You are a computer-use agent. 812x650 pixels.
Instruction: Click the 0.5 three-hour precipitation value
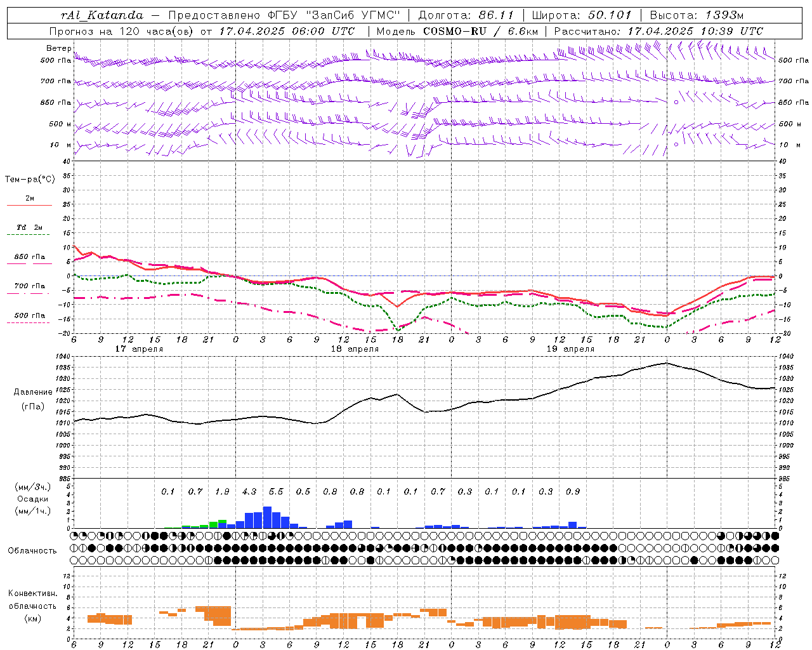[x=303, y=491]
